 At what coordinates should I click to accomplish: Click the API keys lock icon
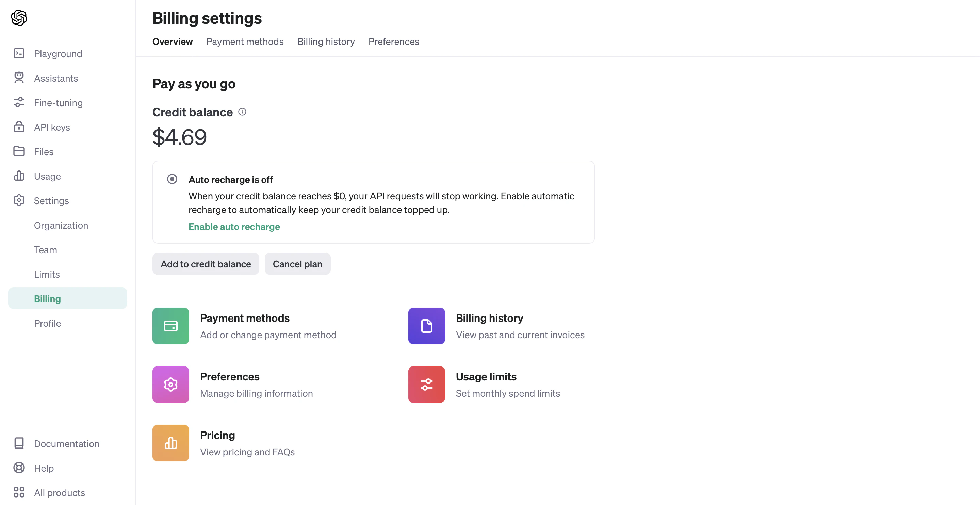[x=19, y=127]
